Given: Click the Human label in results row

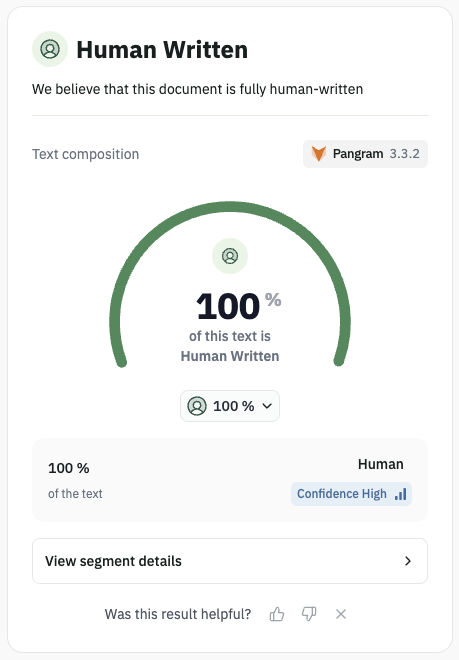Looking at the screenshot, I should (x=381, y=464).
